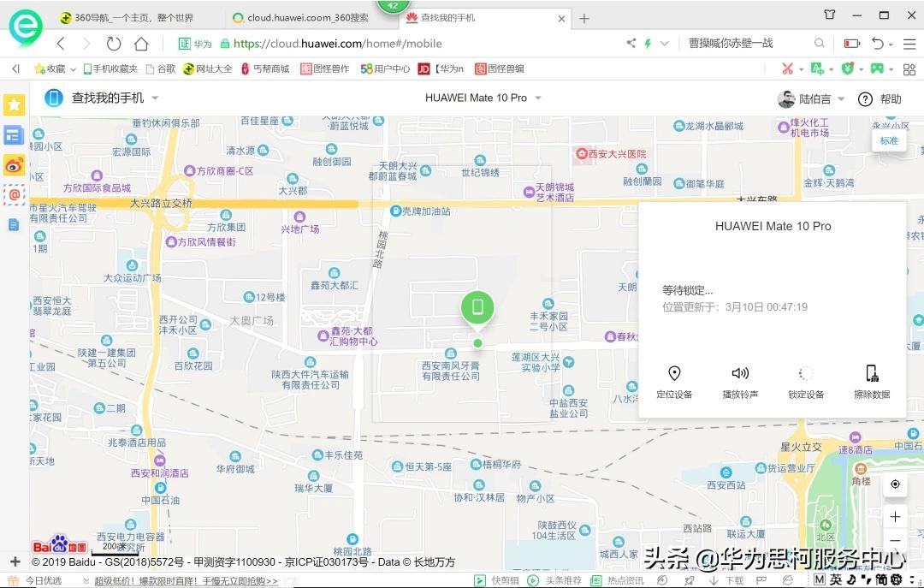Click 头条推荐 in status bar
This screenshot has height=588, width=924.
click(x=554, y=580)
